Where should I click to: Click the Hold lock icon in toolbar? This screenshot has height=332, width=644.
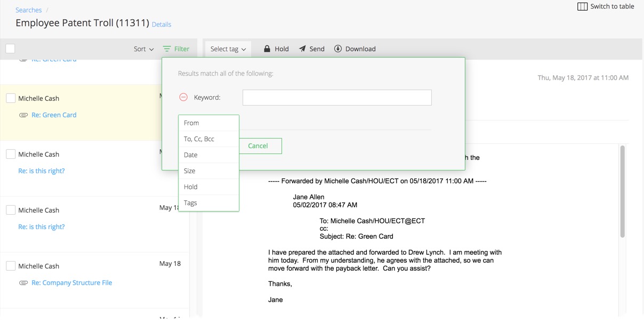click(x=265, y=48)
